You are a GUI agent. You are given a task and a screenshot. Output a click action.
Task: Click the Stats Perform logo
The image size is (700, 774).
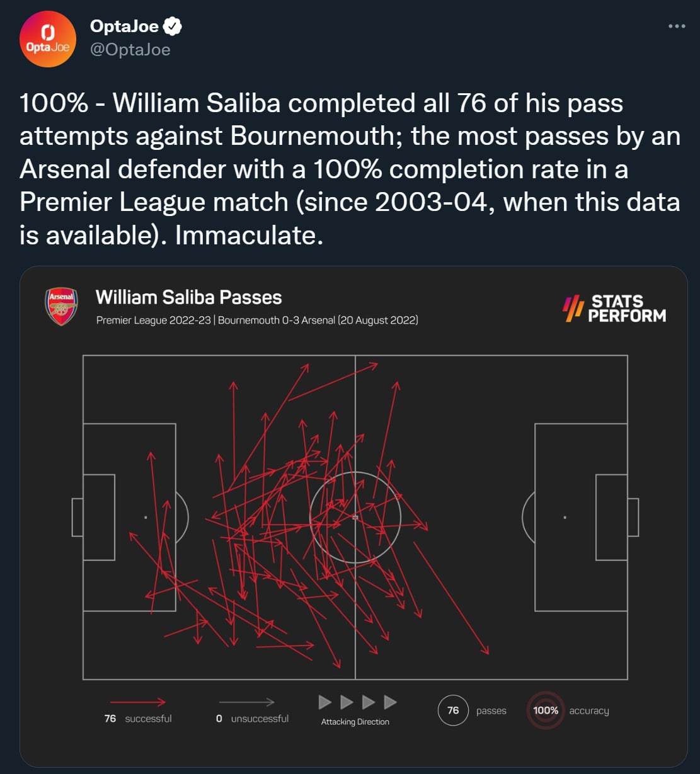[x=614, y=308]
